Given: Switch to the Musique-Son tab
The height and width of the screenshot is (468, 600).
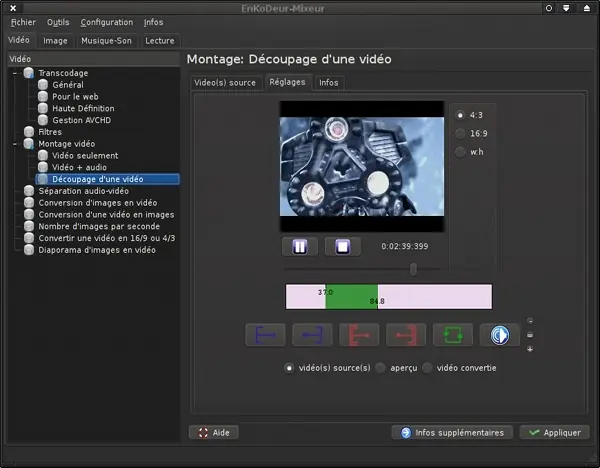Looking at the screenshot, I should (105, 41).
